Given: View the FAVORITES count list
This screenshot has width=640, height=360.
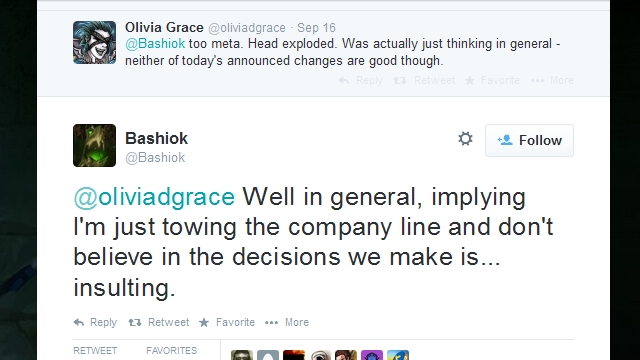Looking at the screenshot, I should (x=171, y=351).
